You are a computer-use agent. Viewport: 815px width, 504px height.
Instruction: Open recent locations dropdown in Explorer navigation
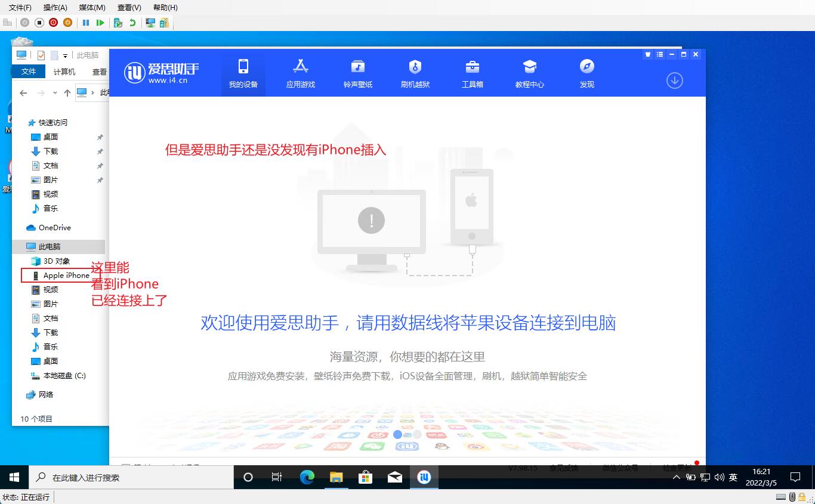click(55, 93)
